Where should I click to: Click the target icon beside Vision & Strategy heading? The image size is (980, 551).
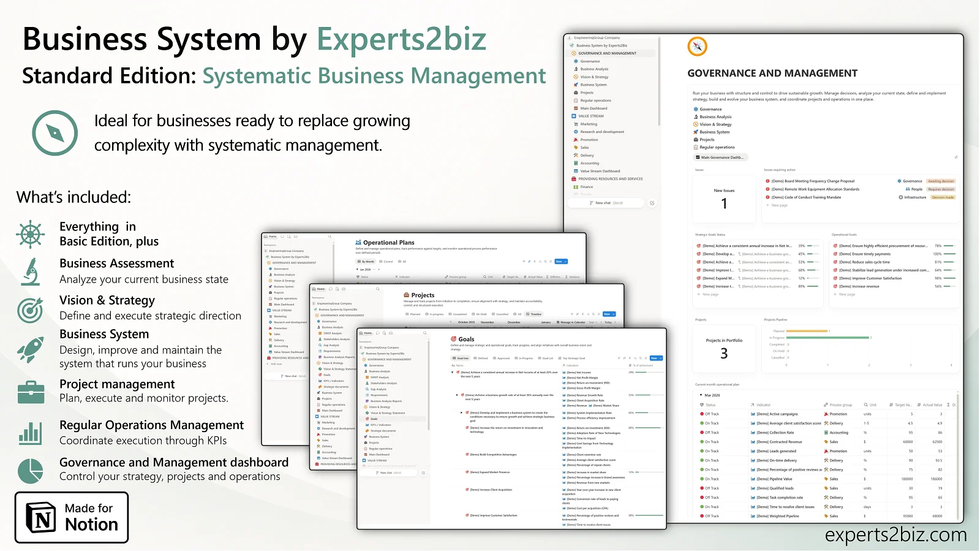(30, 310)
